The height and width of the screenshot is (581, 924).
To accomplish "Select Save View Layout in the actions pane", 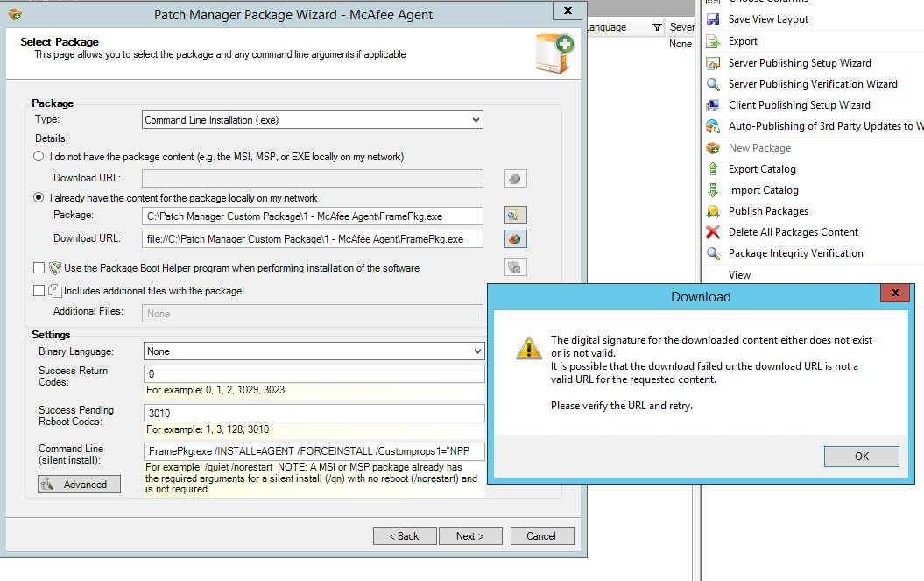I will pyautogui.click(x=768, y=19).
